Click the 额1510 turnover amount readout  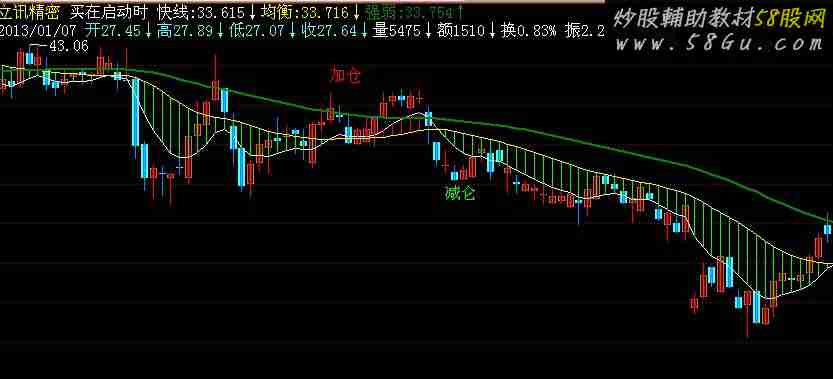click(x=461, y=31)
